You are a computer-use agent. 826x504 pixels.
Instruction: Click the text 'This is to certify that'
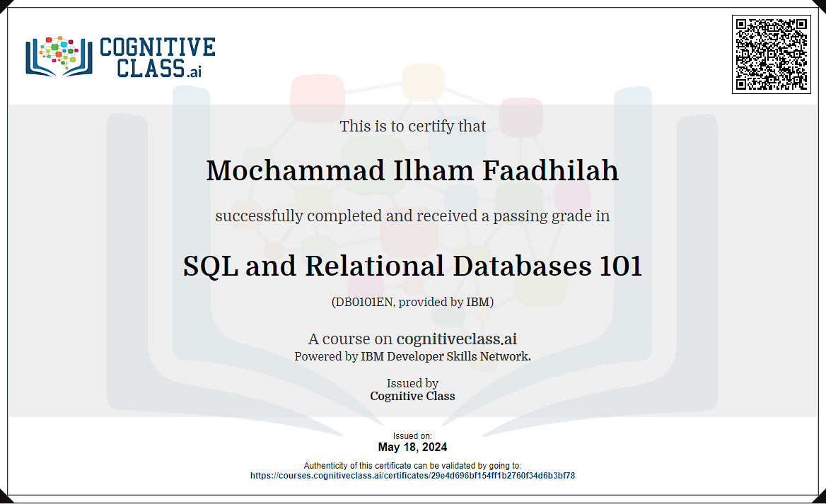coord(412,127)
